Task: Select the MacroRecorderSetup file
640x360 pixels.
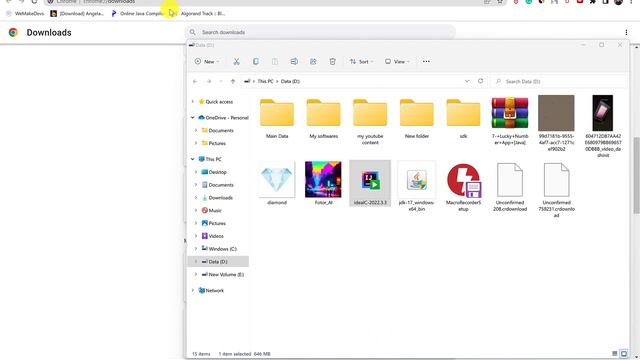Action: (x=463, y=187)
